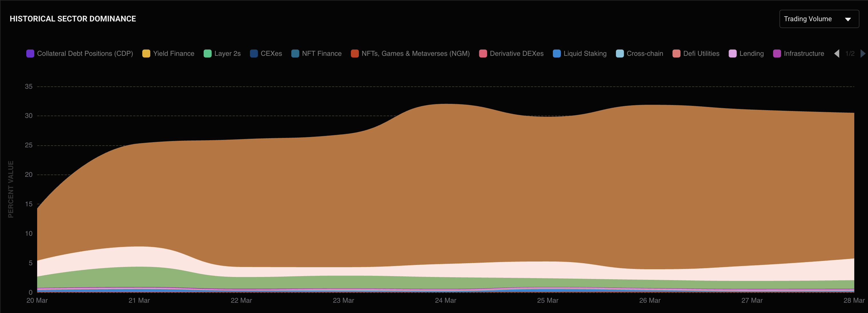Viewport: 868px width, 313px height.
Task: Click the red NGM legend icon
Action: 355,54
